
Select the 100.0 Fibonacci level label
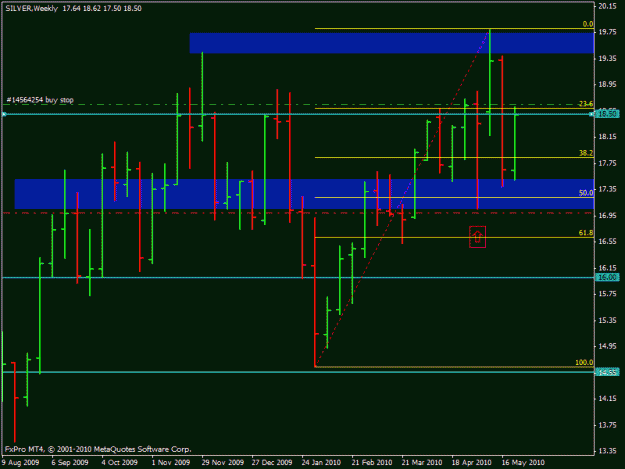[584, 363]
